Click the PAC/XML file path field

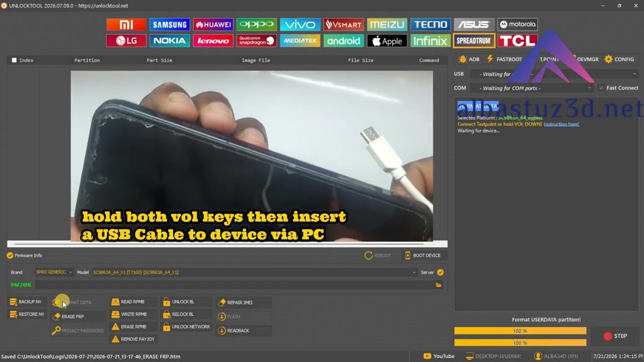[x=233, y=285]
